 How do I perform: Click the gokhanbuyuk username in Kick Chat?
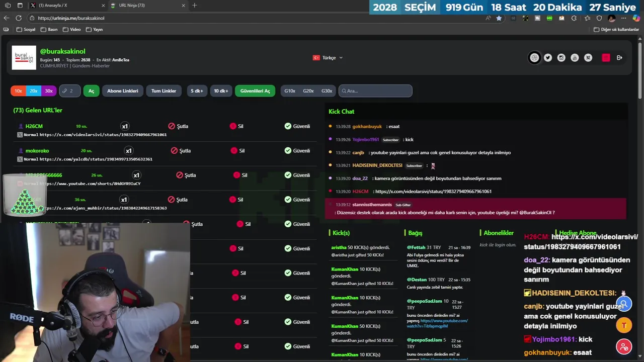coord(367,127)
